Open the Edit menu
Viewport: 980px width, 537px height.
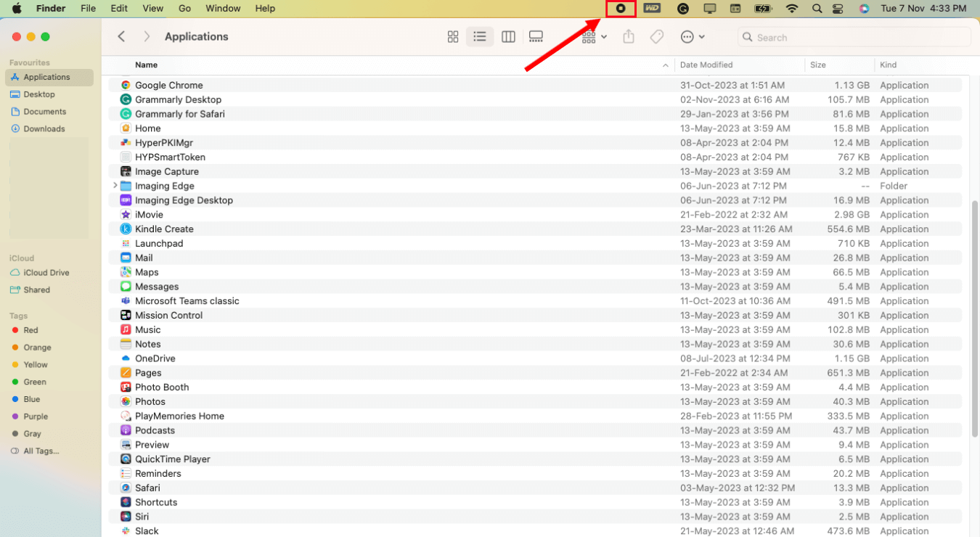[119, 9]
